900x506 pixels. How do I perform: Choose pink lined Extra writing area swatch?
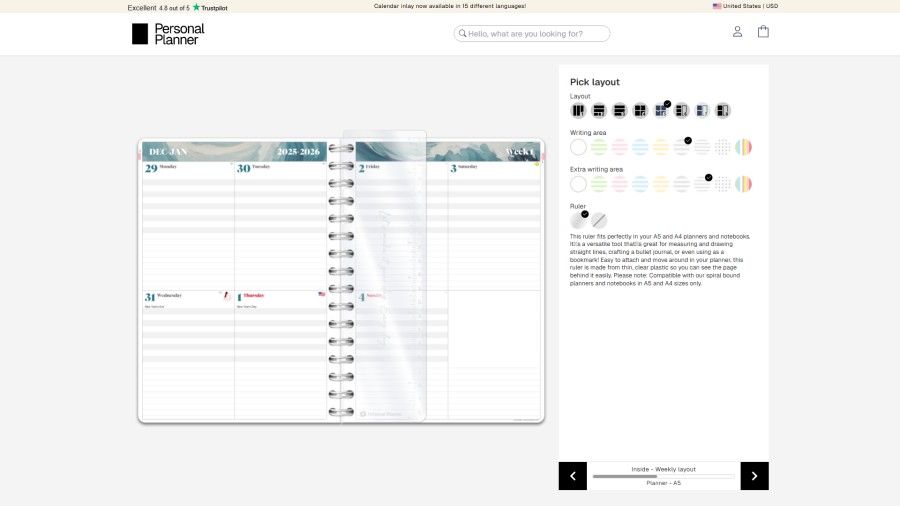pyautogui.click(x=620, y=184)
